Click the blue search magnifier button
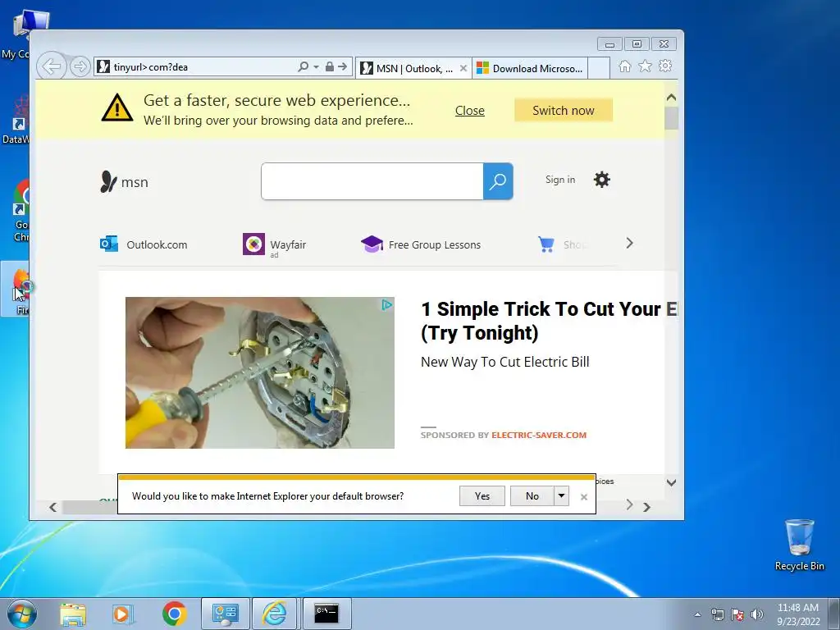The image size is (840, 630). click(x=498, y=181)
